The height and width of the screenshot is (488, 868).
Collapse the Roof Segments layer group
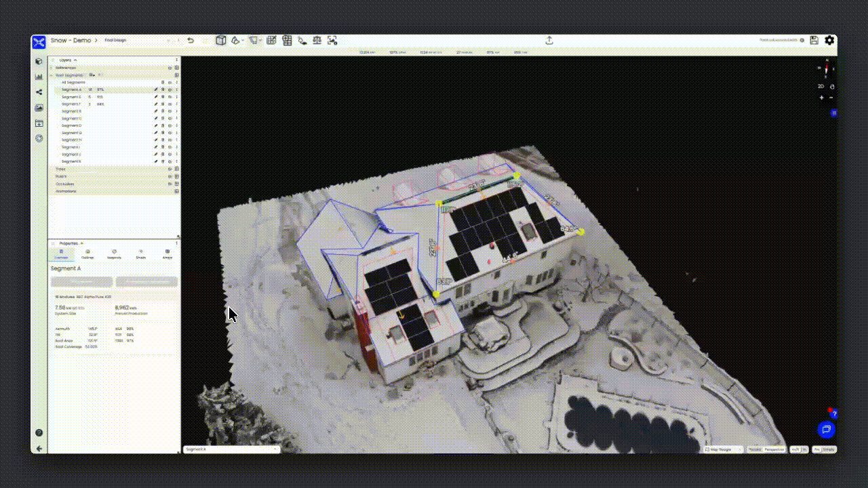click(x=52, y=75)
